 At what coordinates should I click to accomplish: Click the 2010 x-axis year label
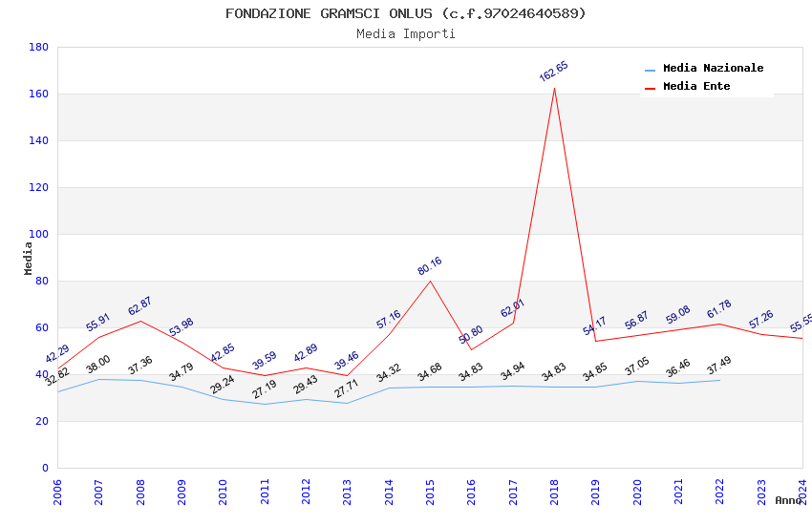click(x=223, y=492)
